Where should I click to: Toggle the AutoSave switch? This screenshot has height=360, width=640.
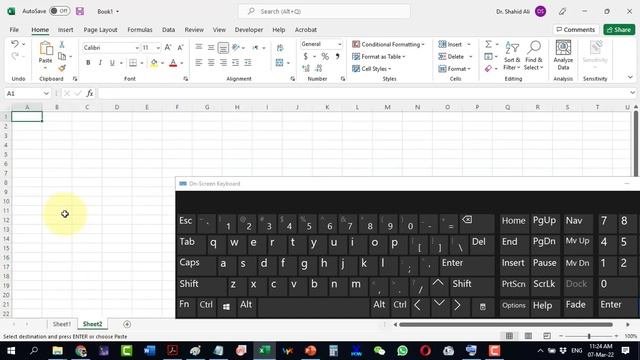pyautogui.click(x=60, y=11)
